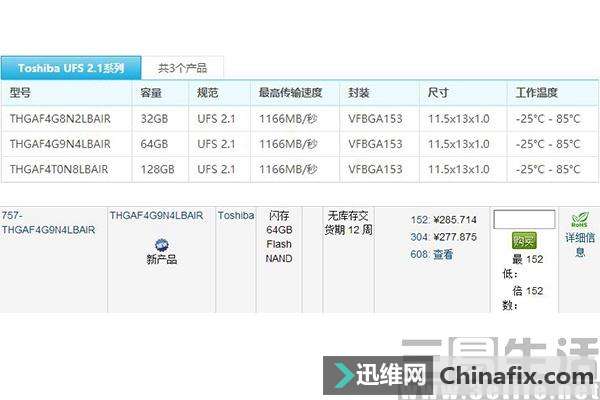Open the THGAF4G9N4LBAIR manufacturer part link
Screen dimensions: 600x400
click(x=157, y=216)
